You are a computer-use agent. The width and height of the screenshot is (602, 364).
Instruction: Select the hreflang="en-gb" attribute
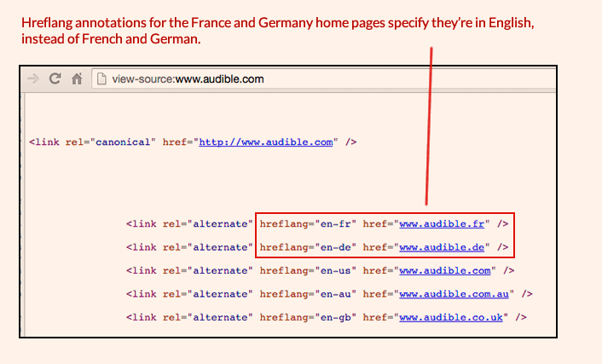tap(308, 317)
